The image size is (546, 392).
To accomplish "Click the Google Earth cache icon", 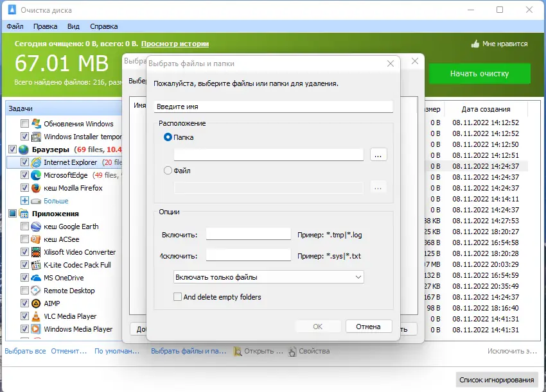I will pyautogui.click(x=36, y=226).
